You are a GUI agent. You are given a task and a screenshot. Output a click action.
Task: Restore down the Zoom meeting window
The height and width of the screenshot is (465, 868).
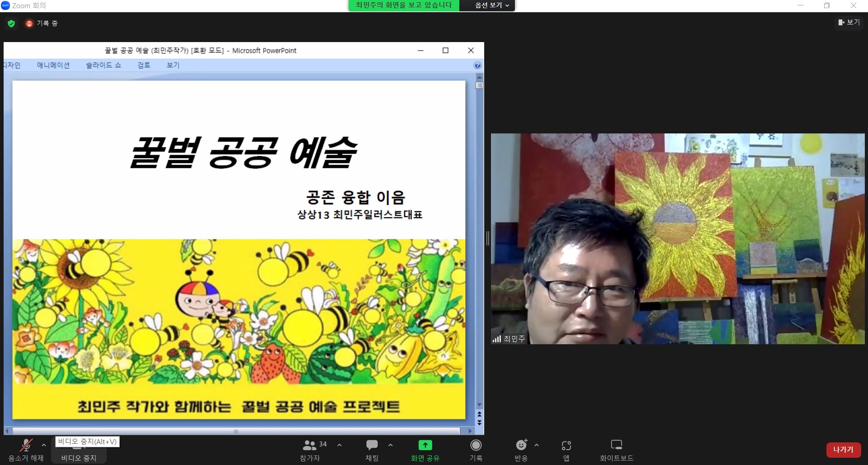pos(827,5)
